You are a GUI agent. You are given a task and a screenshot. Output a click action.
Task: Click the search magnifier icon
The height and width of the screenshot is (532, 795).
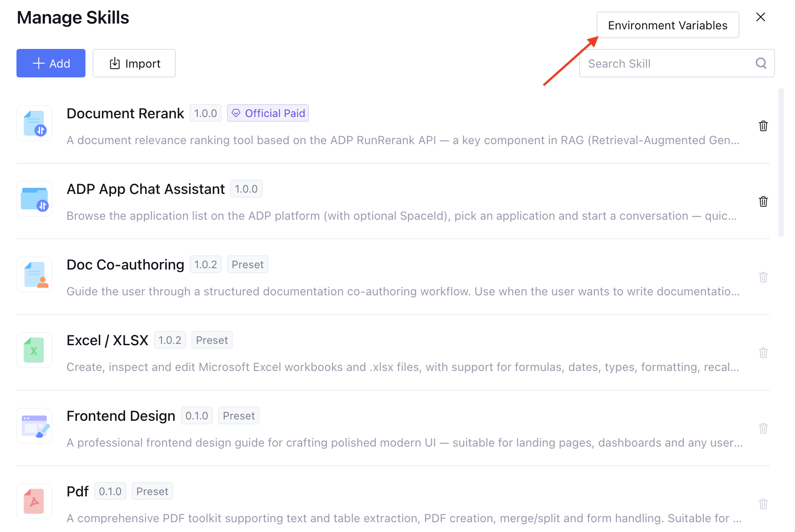761,63
